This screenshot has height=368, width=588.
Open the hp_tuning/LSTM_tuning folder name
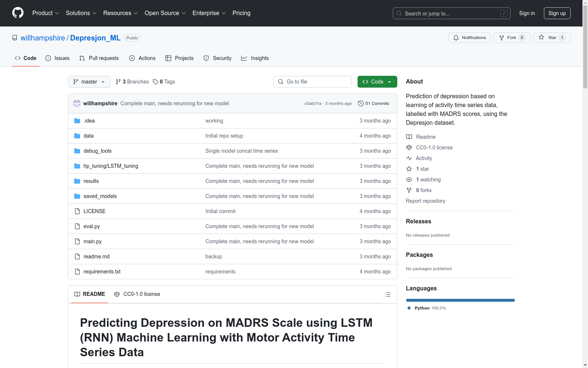pyautogui.click(x=111, y=166)
